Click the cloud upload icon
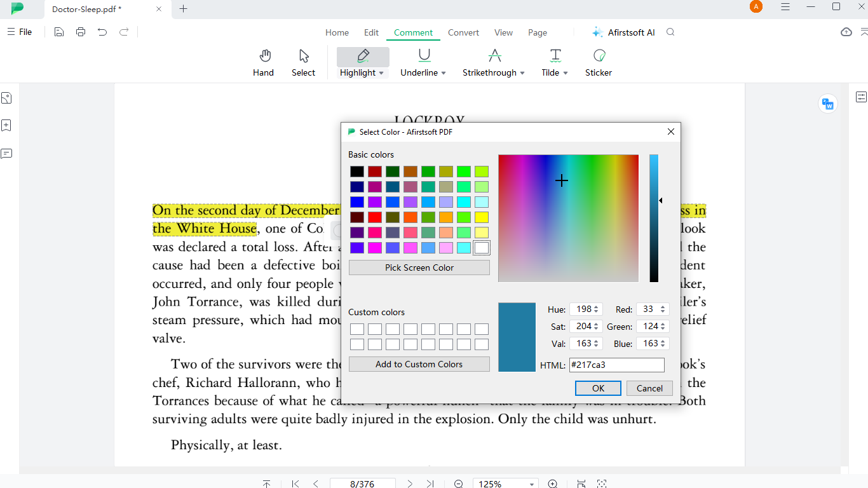Viewport: 868px width, 488px height. tap(846, 32)
